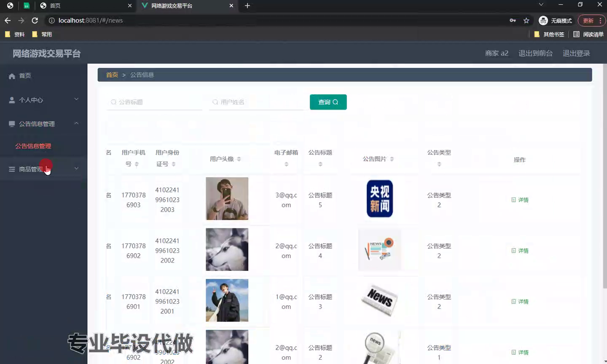Click 首页 in the breadcrumb
Image resolution: width=607 pixels, height=364 pixels.
(x=112, y=75)
